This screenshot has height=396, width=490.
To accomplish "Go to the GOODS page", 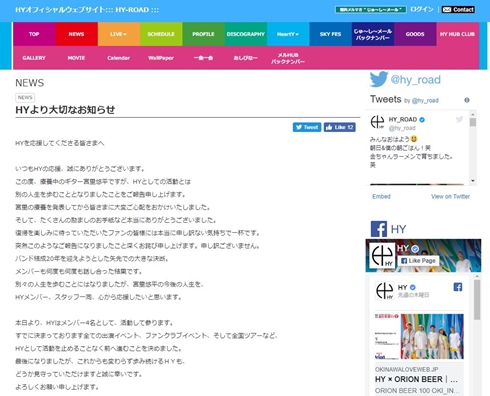I will (415, 34).
